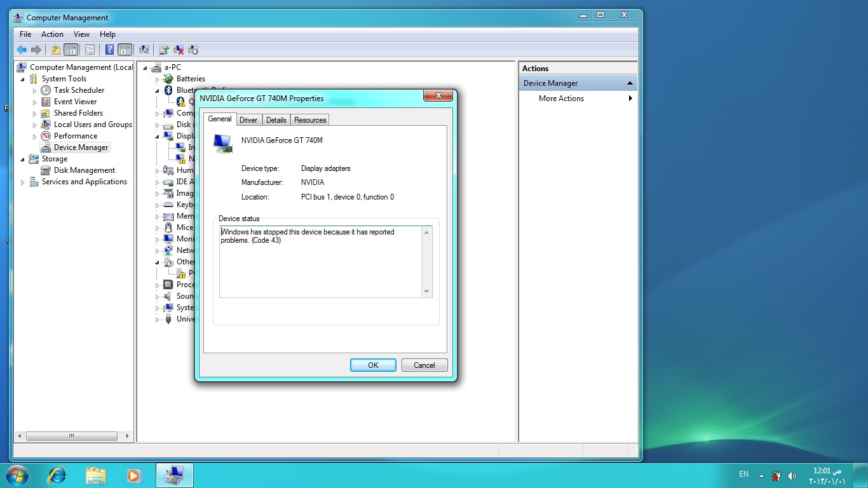Screen dimensions: 868x488
Task: Open the Action menu
Action: [x=52, y=34]
